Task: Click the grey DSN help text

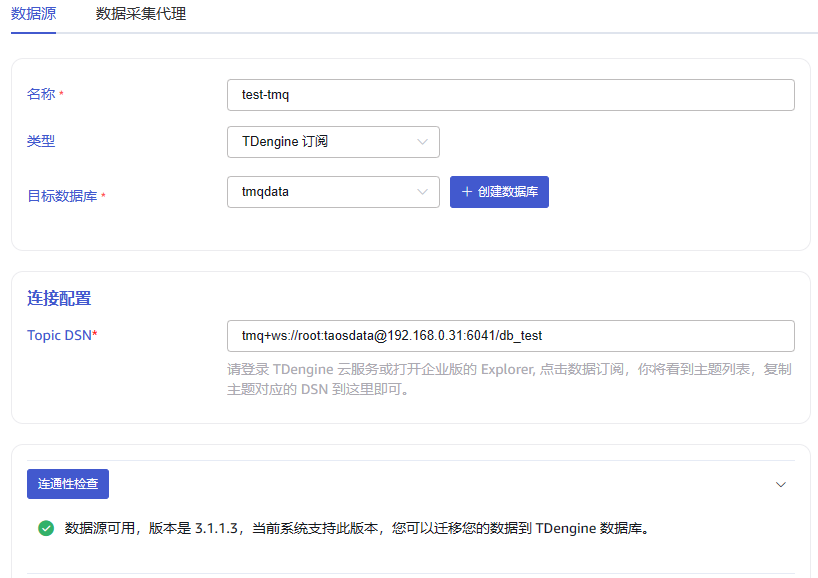Action: click(509, 379)
